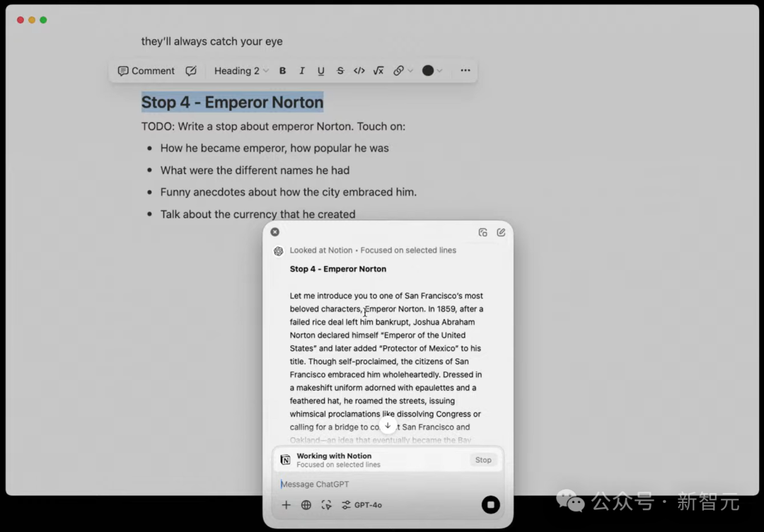Maximize the Notion window with green button
Image resolution: width=764 pixels, height=532 pixels.
[x=43, y=20]
